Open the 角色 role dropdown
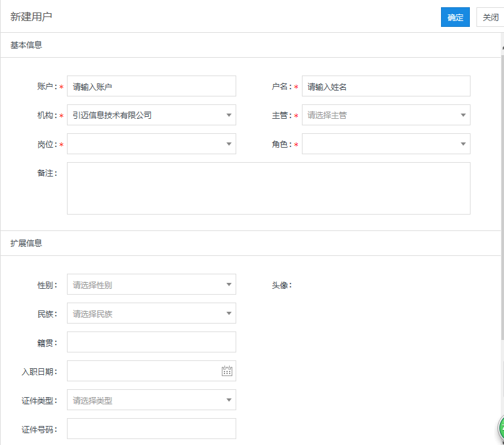This screenshot has height=445, width=504. tap(386, 144)
